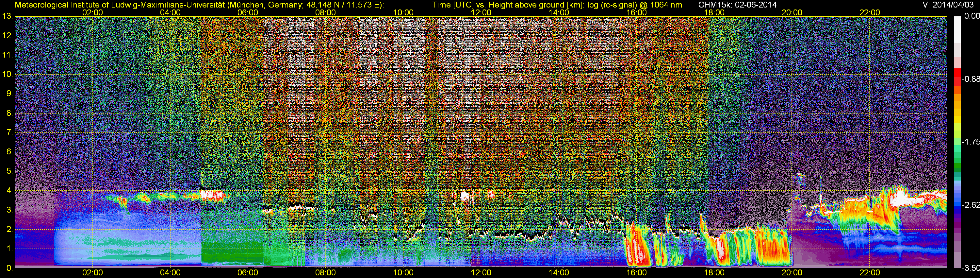Click the 22:00 label on the top time axis
Viewport: 980px width, 278px height.
(x=870, y=12)
